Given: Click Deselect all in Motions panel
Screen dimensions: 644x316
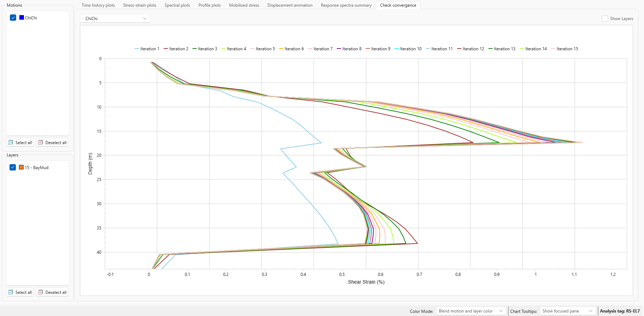Looking at the screenshot, I should pyautogui.click(x=52, y=142).
